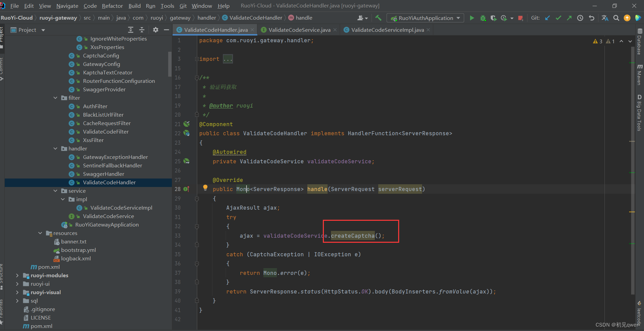Image resolution: width=644 pixels, height=331 pixels.
Task: Open RuoYiGatewayApplication in the tree
Action: point(107,224)
